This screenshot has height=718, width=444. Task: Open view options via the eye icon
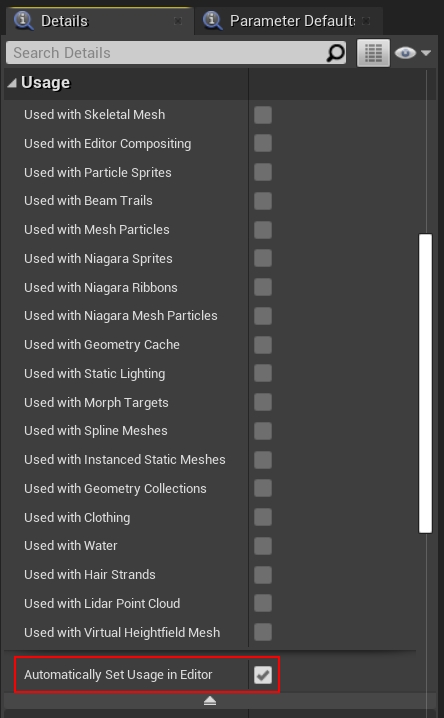coord(405,53)
